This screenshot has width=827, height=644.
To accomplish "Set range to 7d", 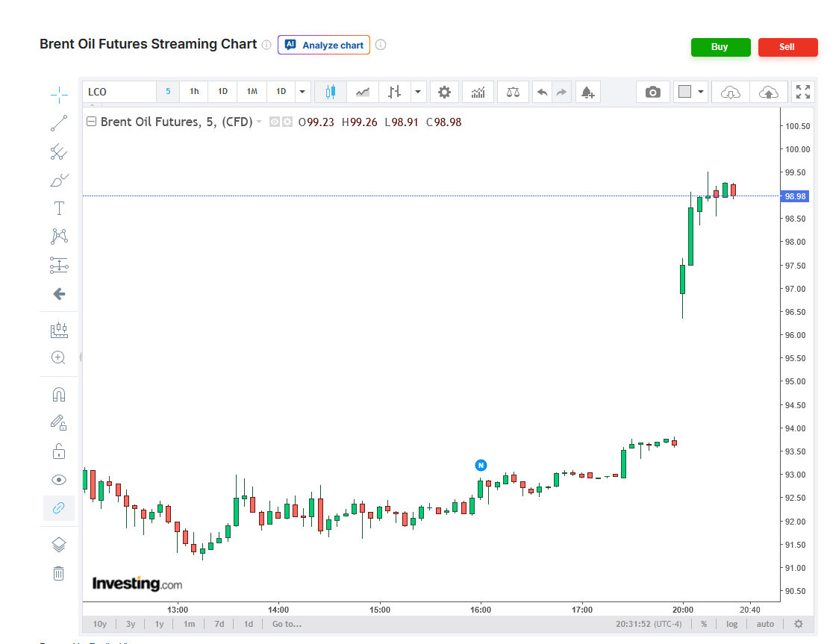I will click(x=219, y=624).
